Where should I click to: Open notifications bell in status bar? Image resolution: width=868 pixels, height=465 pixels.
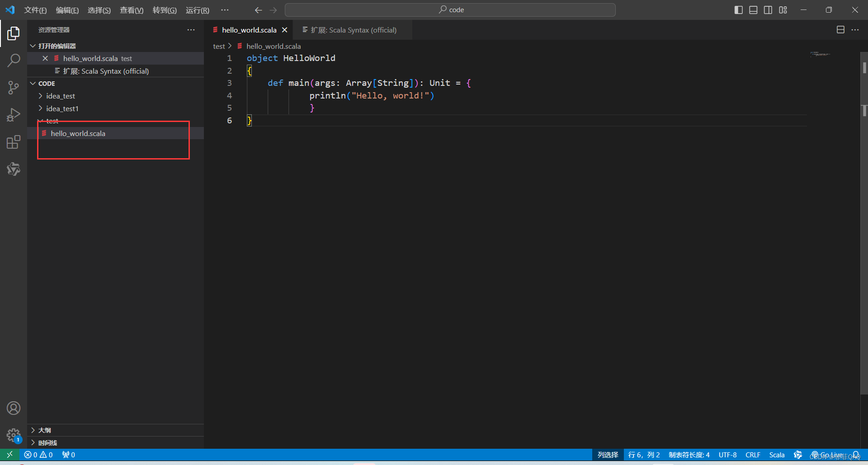click(856, 455)
